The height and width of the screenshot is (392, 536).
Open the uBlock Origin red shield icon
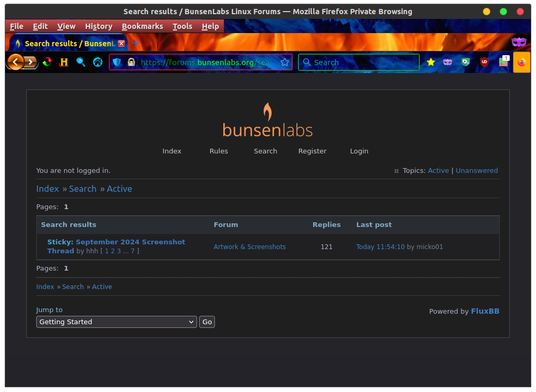pyautogui.click(x=484, y=62)
